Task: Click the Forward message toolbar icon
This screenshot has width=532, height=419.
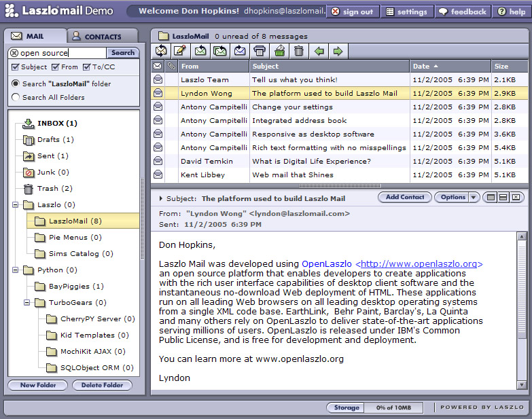Action: [x=240, y=51]
